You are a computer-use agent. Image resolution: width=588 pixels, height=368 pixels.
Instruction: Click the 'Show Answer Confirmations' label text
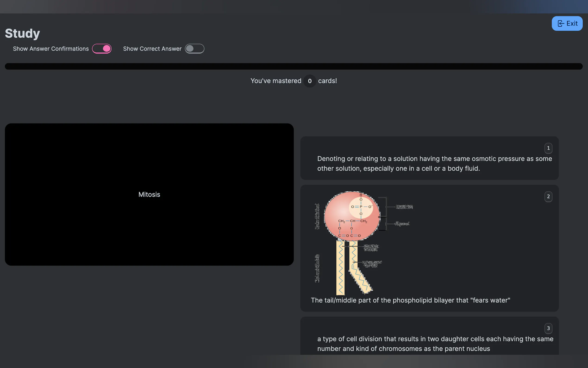[x=51, y=49]
